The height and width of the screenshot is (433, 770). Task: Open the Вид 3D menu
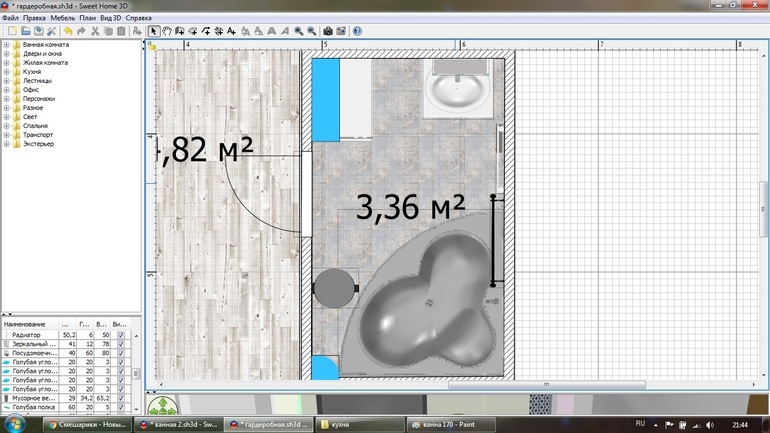(110, 18)
